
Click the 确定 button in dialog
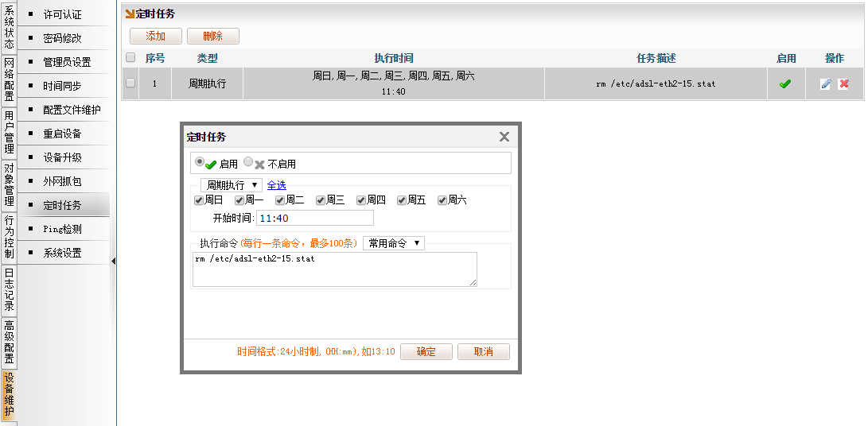pyautogui.click(x=426, y=352)
